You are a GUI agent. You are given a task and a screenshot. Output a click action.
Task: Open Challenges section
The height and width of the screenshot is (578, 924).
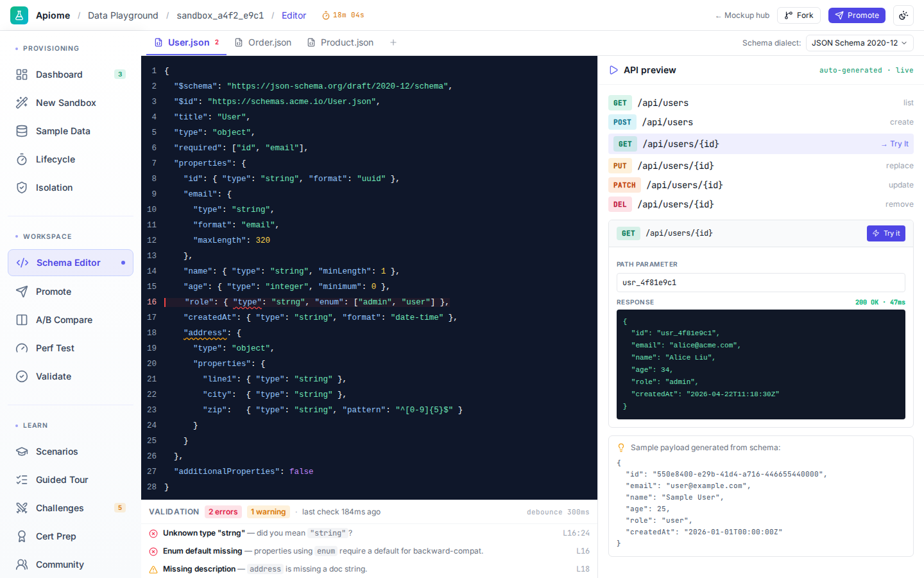(71, 508)
